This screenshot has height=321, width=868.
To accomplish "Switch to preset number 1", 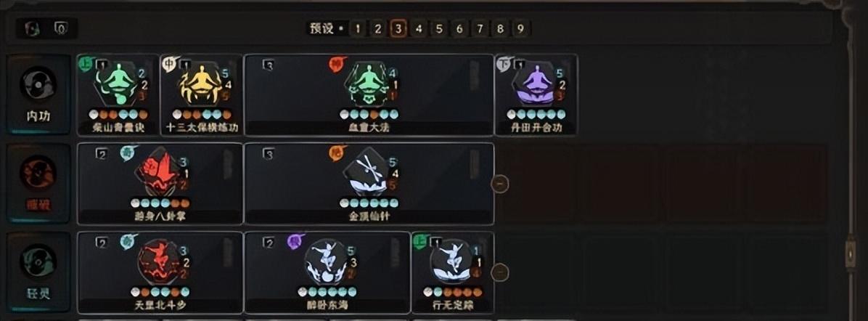I will click(357, 29).
